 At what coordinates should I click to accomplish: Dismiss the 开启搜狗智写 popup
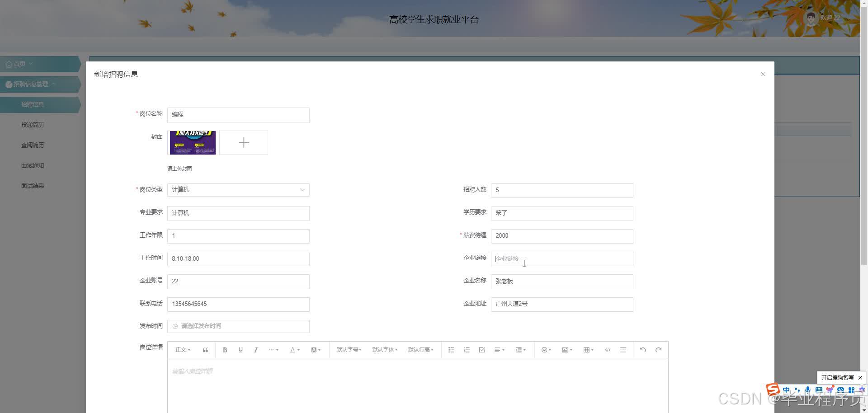(x=860, y=378)
